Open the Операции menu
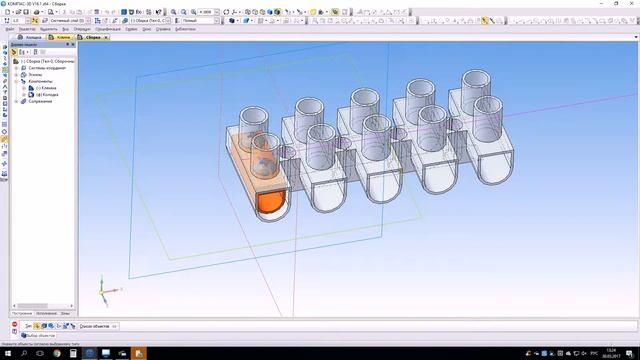640x360 pixels. point(82,29)
